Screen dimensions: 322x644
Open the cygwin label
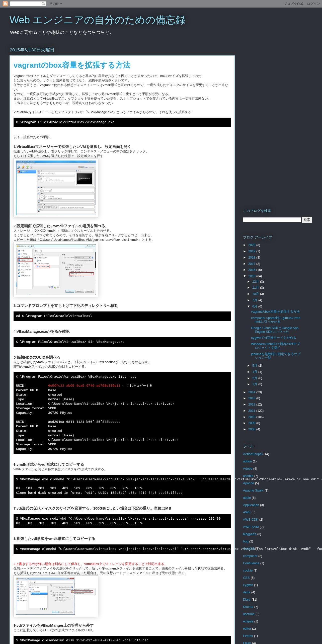(248, 585)
